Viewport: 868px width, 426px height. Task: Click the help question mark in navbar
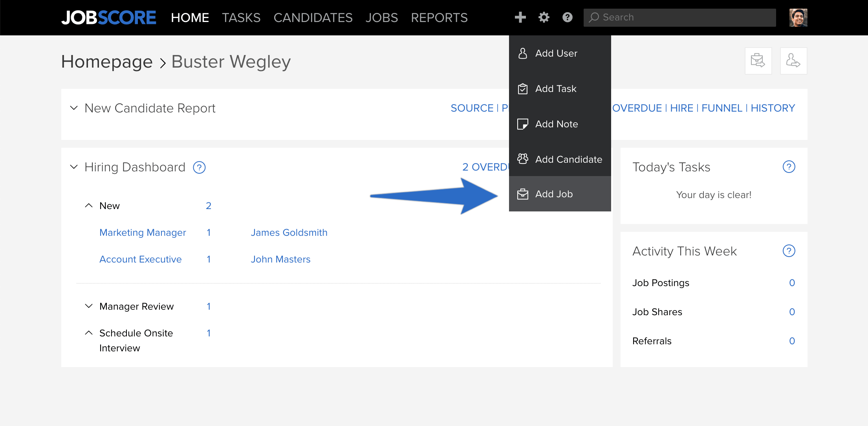pyautogui.click(x=568, y=17)
